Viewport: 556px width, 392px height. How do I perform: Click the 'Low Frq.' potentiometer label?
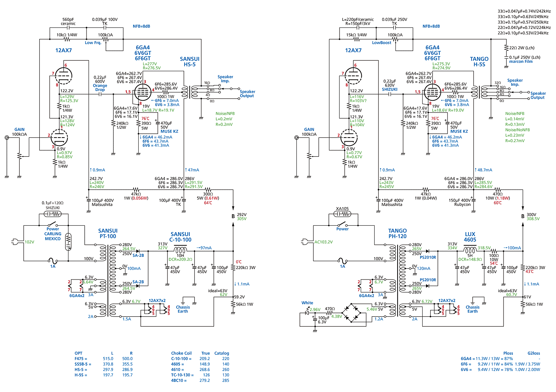(93, 43)
